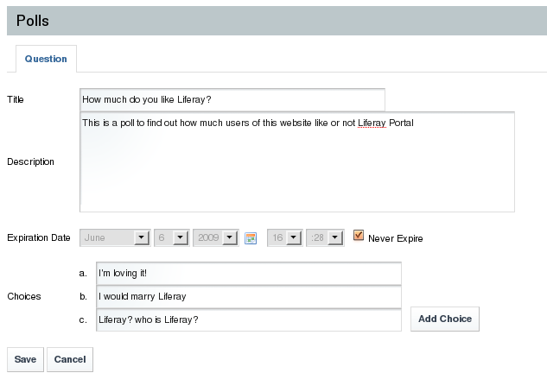Open the expiration date calendar picker icon
547x392 pixels.
click(251, 238)
